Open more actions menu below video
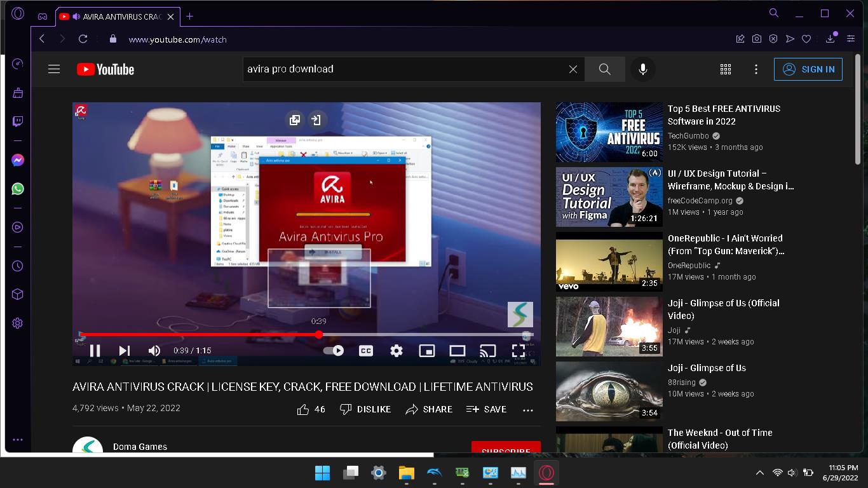The width and height of the screenshot is (868, 488). click(x=527, y=410)
